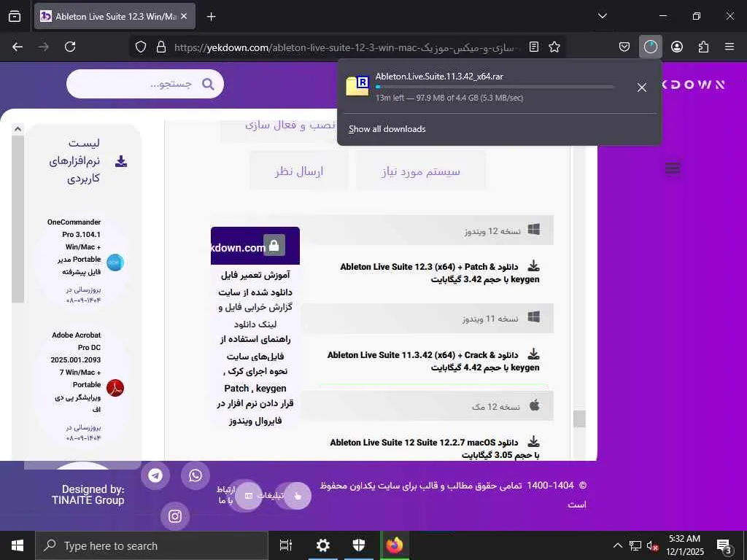The width and height of the screenshot is (747, 560).
Task: Click the نسخه 12 ویندوز section header
Action: coord(427,230)
